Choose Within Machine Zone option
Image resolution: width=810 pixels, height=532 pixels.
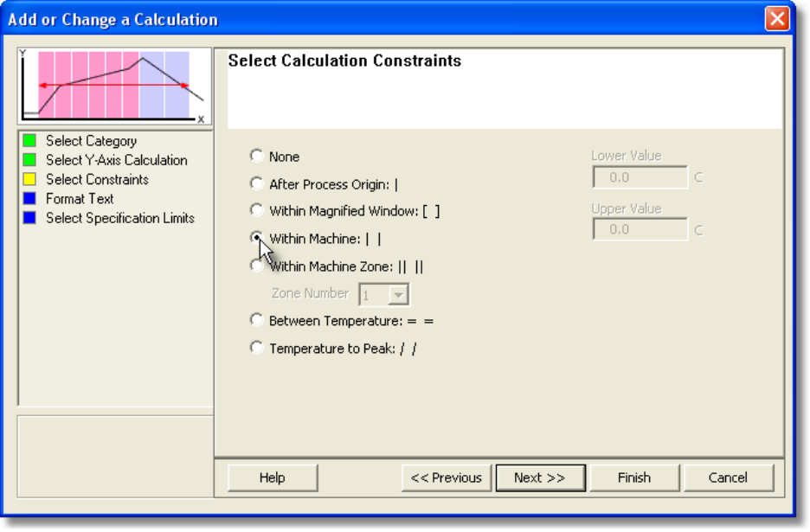pos(257,266)
